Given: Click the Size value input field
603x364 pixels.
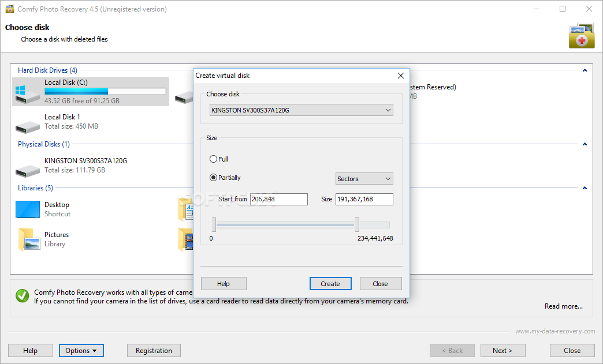Looking at the screenshot, I should (x=364, y=199).
